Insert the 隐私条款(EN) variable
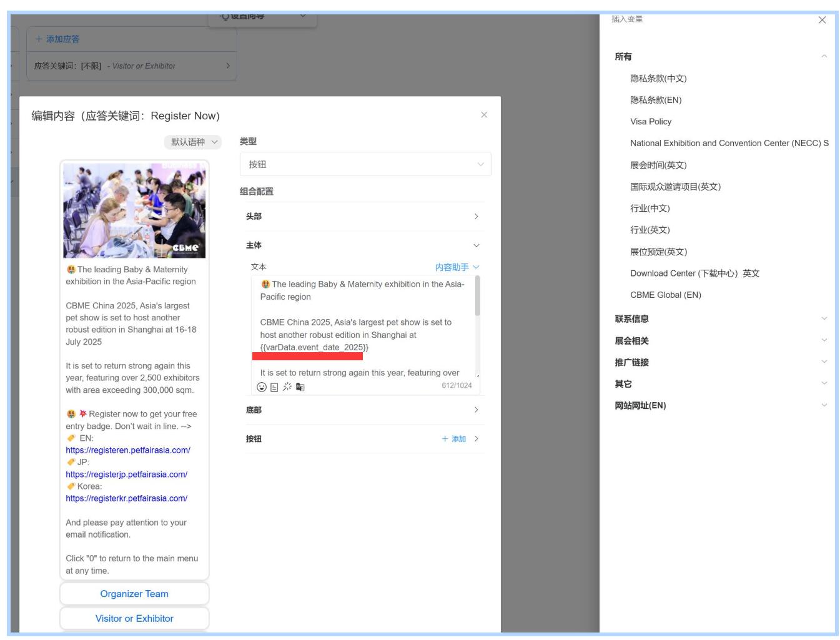Screen dimensions: 840x640 656,100
